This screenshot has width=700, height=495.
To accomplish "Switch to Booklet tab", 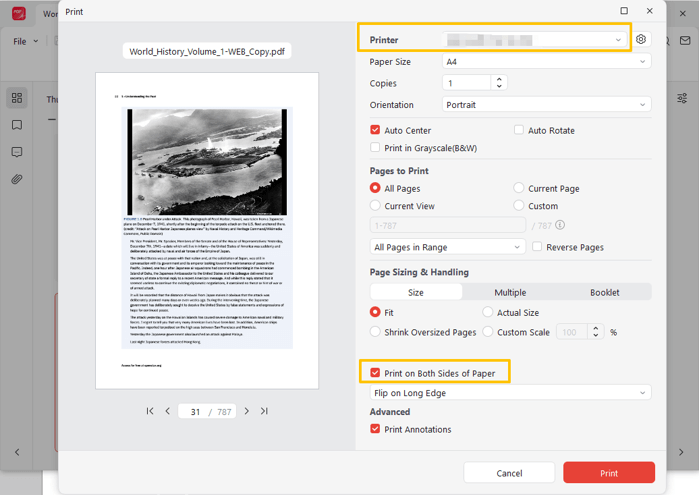I will [x=604, y=292].
